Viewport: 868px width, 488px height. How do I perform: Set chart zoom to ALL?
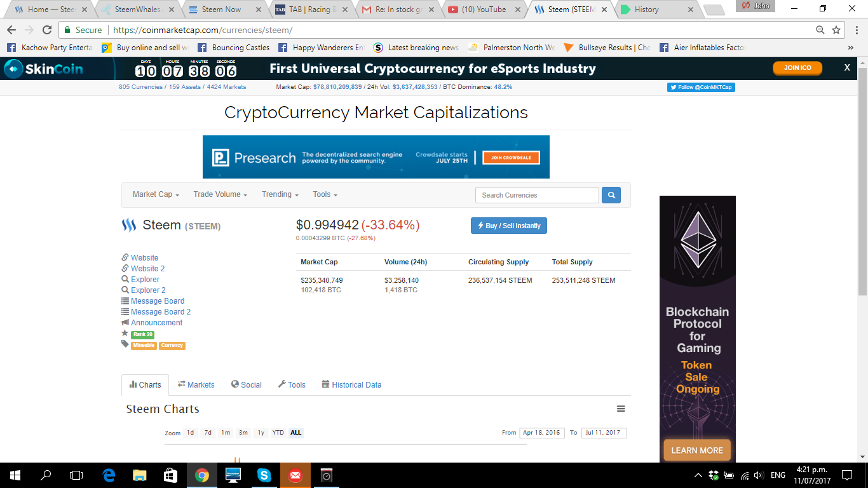tap(295, 433)
